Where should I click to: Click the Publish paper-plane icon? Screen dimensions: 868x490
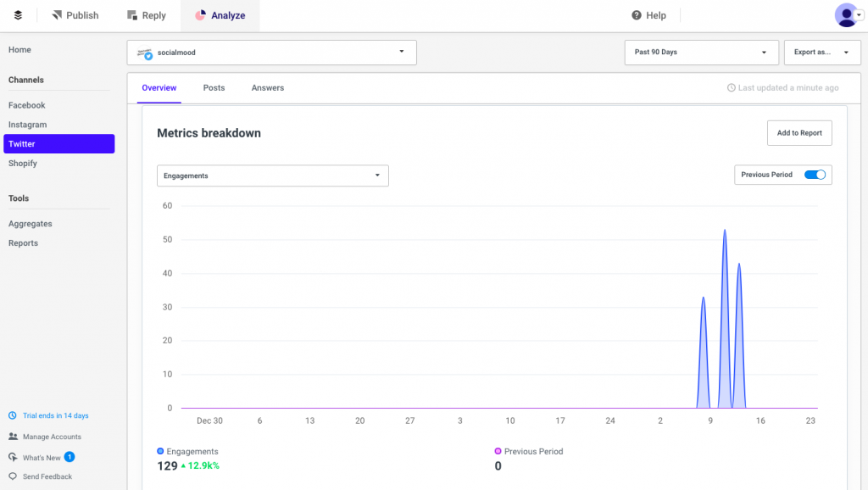click(x=57, y=15)
